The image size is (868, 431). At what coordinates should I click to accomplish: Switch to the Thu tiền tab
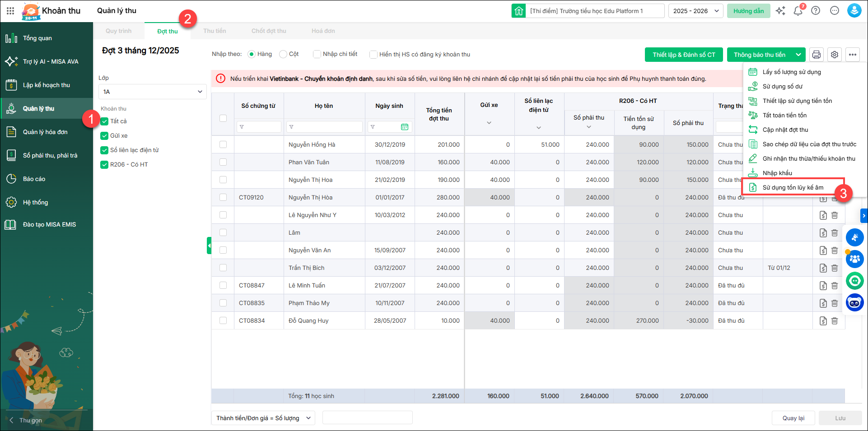tap(215, 31)
